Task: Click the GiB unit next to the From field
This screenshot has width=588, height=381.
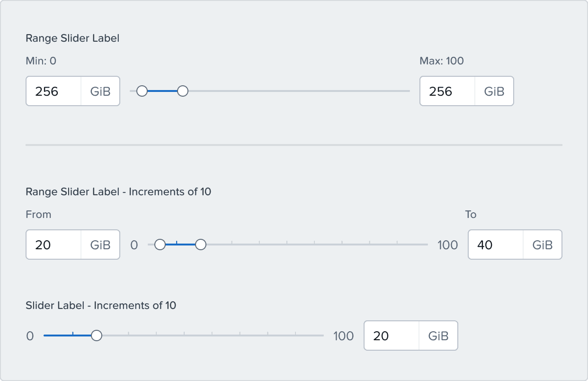Action: coord(100,245)
